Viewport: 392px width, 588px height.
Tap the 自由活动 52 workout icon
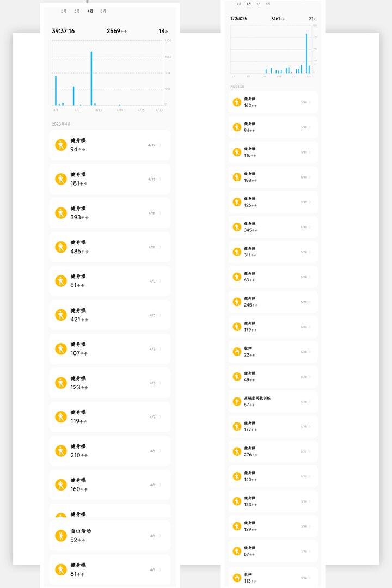(61, 536)
